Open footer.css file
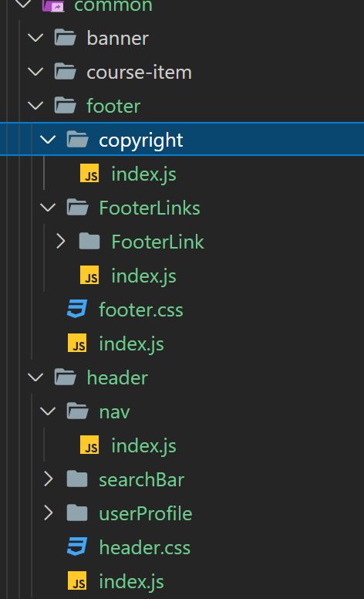The height and width of the screenshot is (599, 364). click(141, 310)
